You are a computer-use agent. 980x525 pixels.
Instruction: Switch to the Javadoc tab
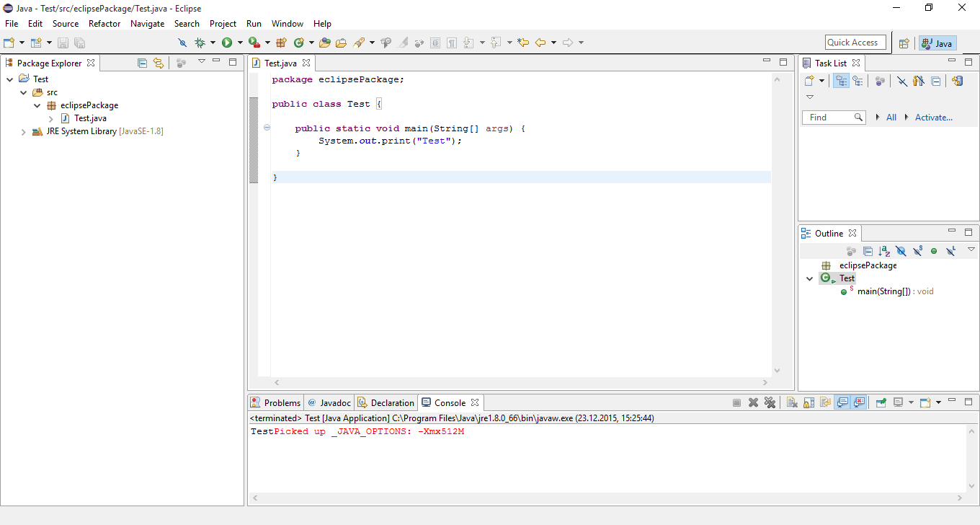point(329,402)
